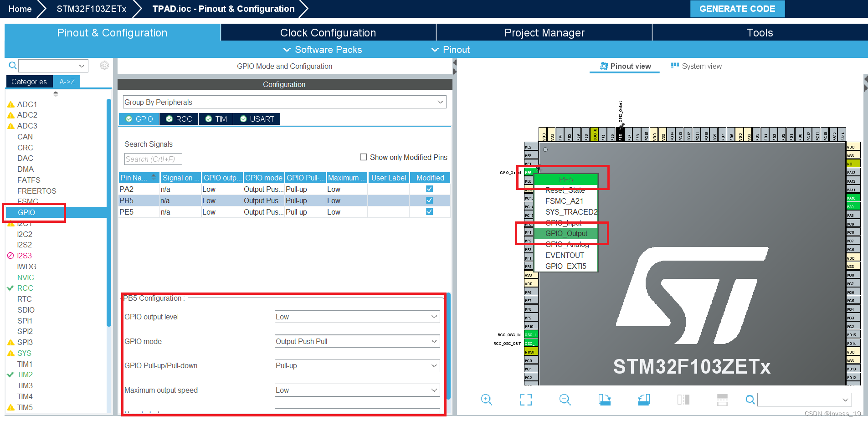This screenshot has width=868, height=421.
Task: Open STM32F103ZETx breadcrumb
Action: [92, 9]
